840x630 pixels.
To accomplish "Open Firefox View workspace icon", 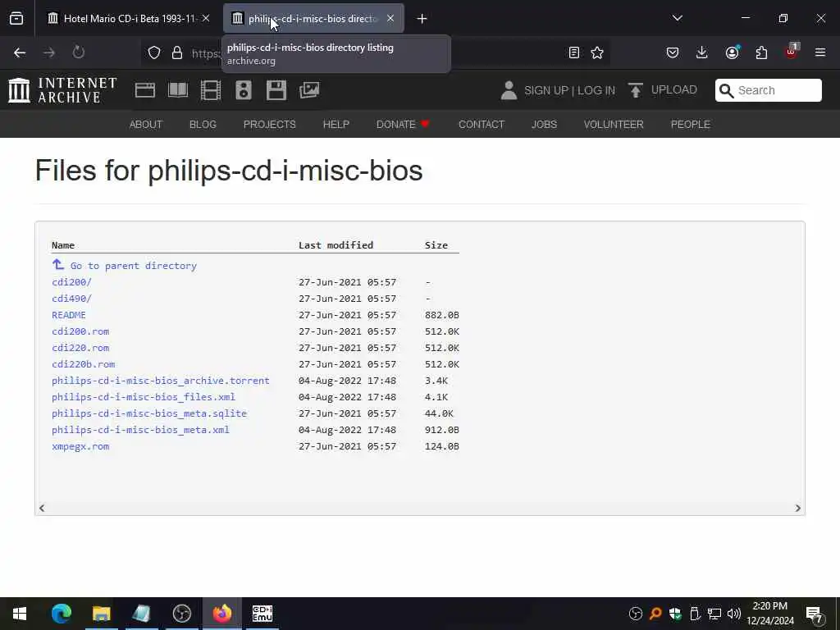I will [16, 18].
